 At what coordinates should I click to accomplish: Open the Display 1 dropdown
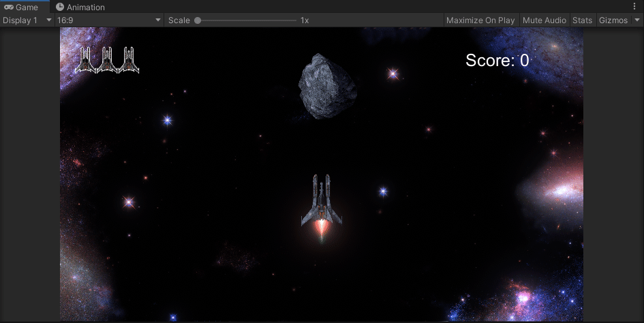coord(27,20)
